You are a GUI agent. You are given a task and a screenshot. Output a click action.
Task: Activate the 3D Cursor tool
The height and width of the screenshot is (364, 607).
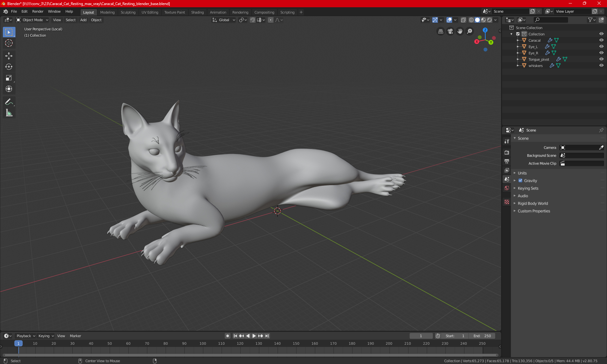pyautogui.click(x=9, y=43)
